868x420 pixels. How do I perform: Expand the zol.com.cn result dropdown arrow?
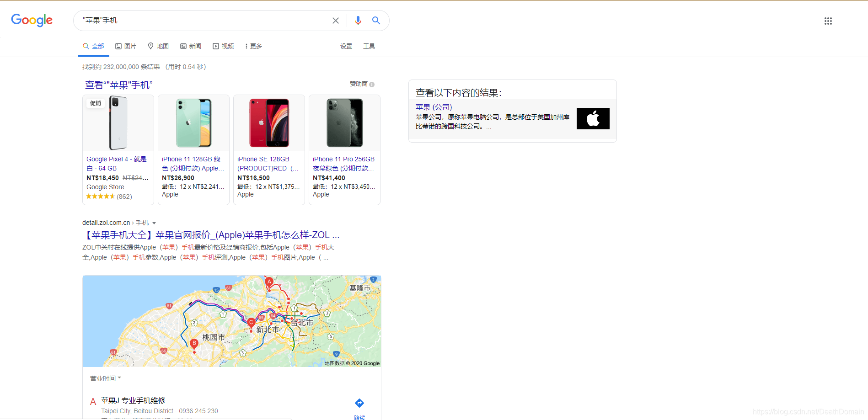154,223
